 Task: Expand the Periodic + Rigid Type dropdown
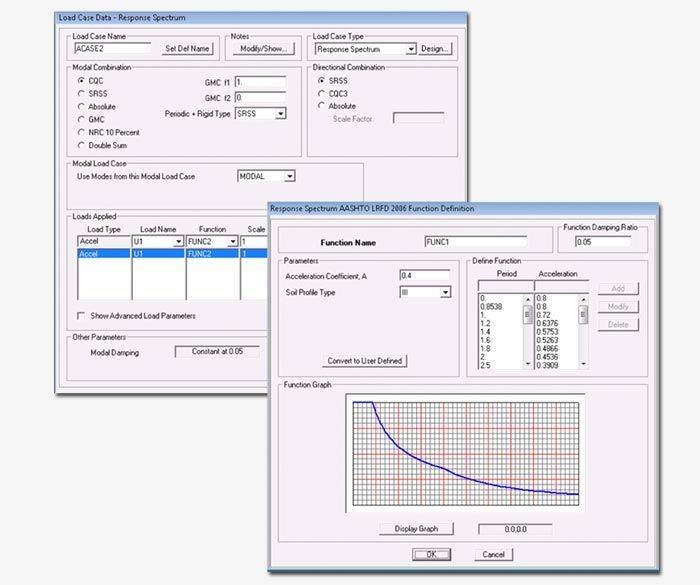pyautogui.click(x=281, y=114)
